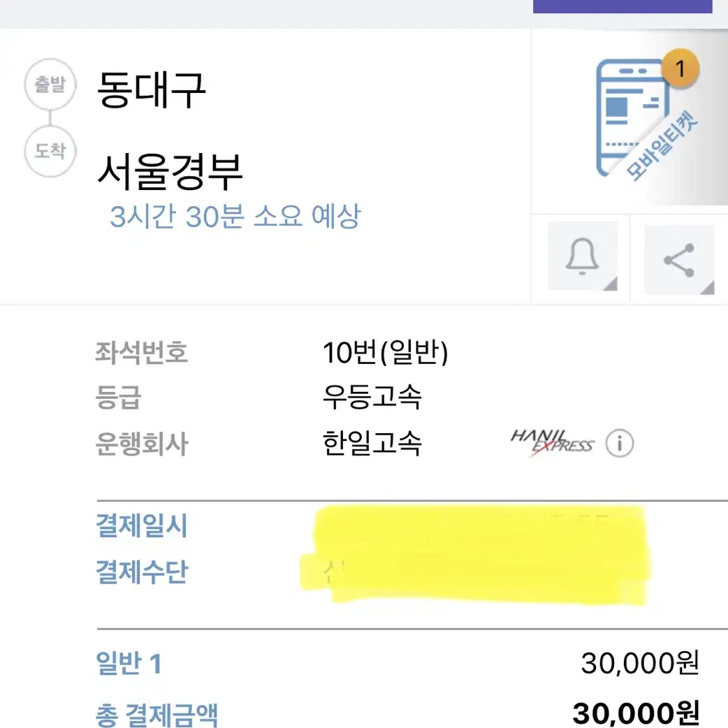The image size is (728, 728).
Task: Click the Hanil Express logo
Action: point(551,442)
